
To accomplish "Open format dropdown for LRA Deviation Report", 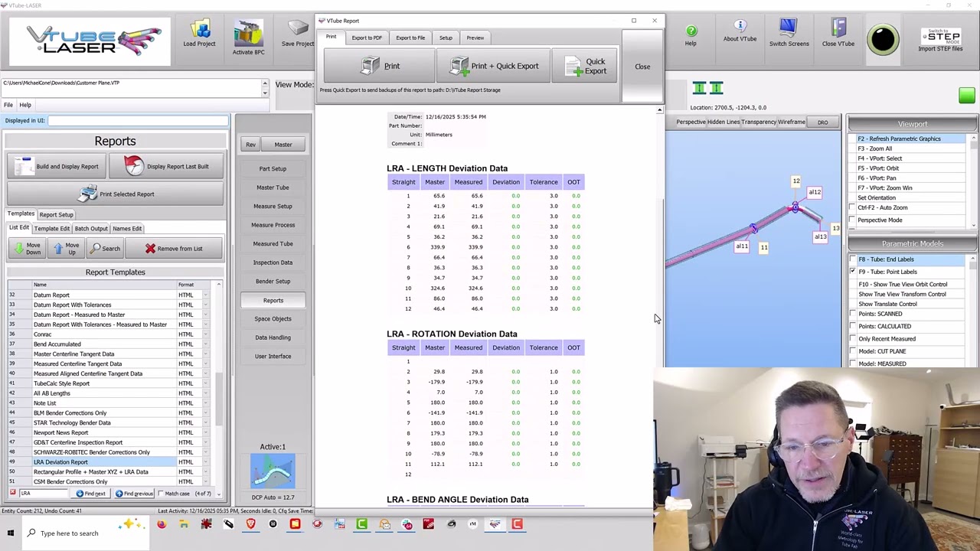I will coord(205,462).
